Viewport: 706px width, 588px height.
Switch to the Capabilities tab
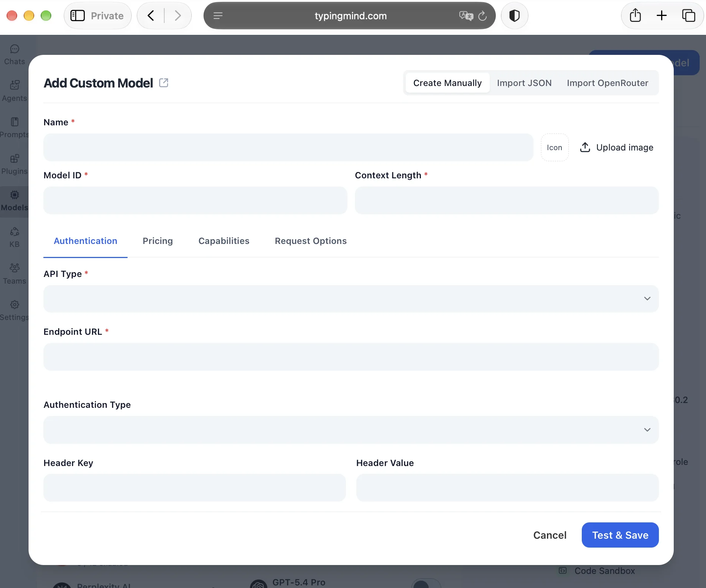click(x=224, y=241)
